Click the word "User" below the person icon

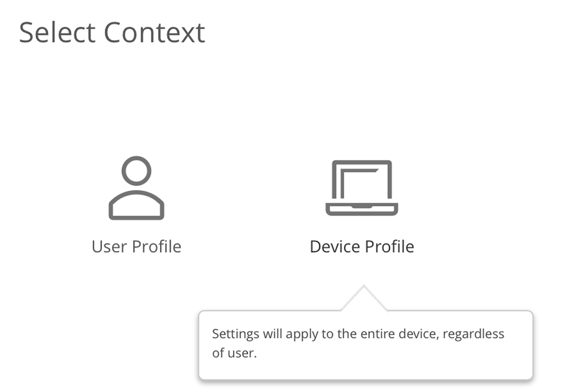(x=109, y=247)
